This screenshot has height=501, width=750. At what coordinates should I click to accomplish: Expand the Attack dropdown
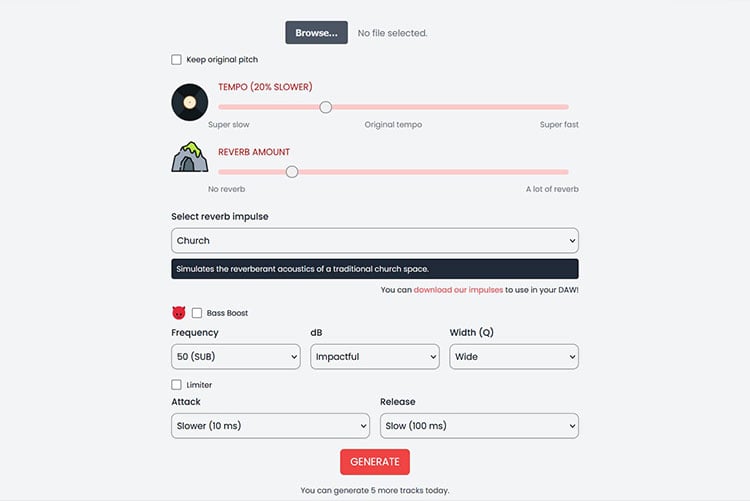tap(270, 426)
